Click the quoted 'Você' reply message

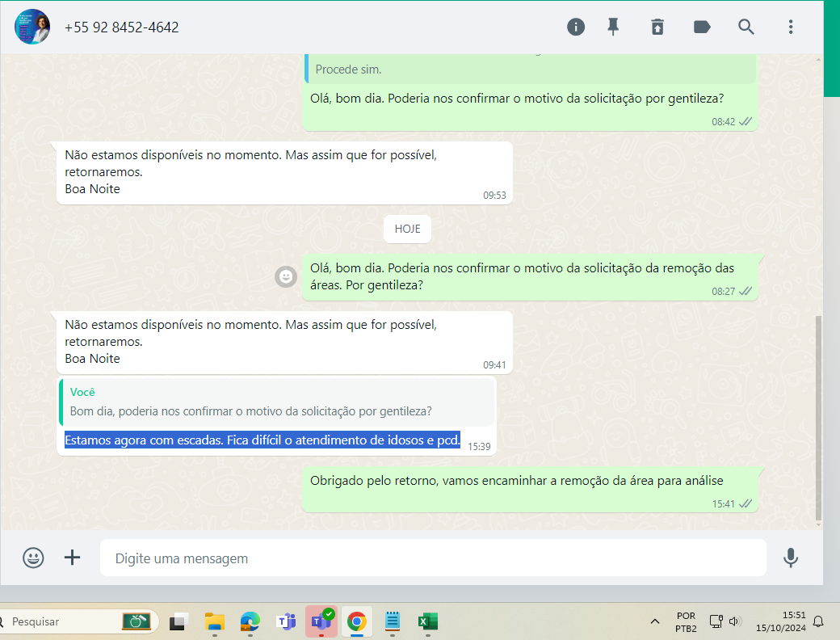point(276,402)
